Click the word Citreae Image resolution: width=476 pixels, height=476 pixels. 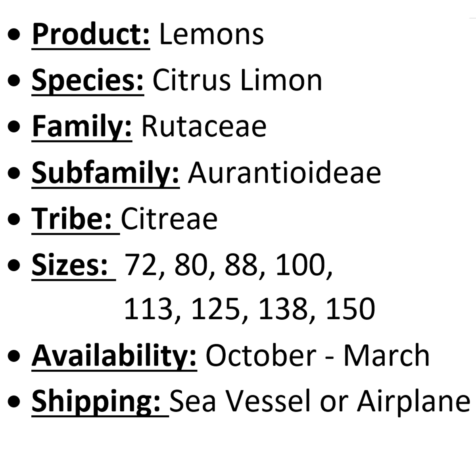pyautogui.click(x=169, y=219)
